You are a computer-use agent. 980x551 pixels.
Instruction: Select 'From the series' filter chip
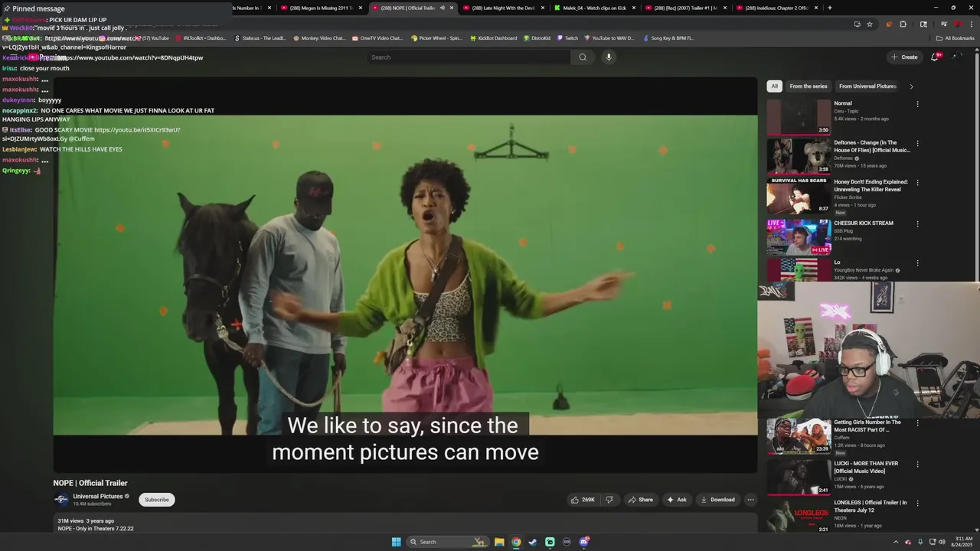(x=808, y=86)
